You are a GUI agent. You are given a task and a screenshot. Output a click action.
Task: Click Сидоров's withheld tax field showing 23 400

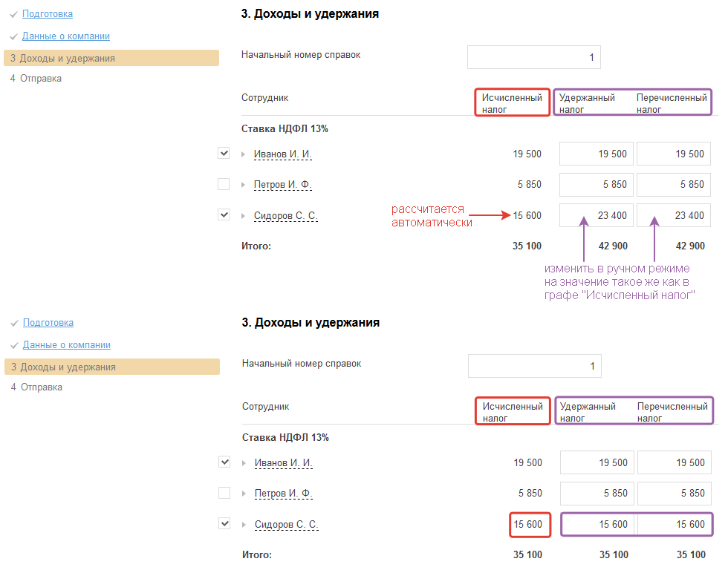(x=597, y=216)
